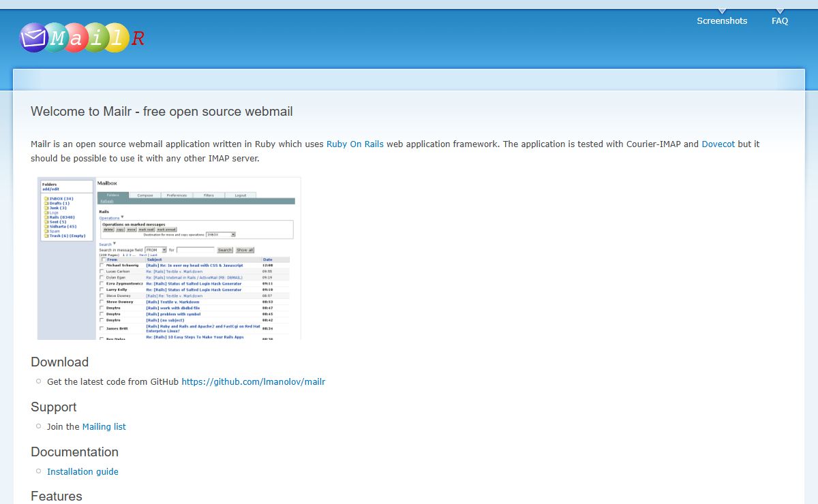Open the Installation guide link
Screen dimensions: 818x504
pos(82,472)
